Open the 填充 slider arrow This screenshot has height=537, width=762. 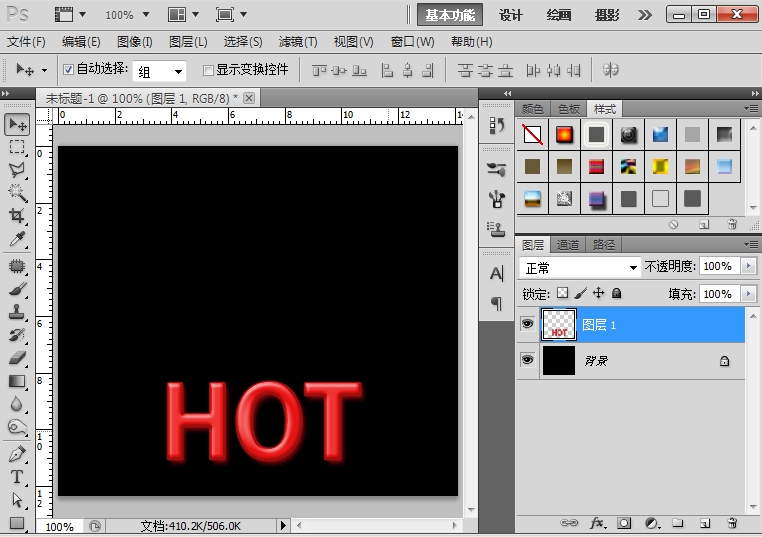748,294
